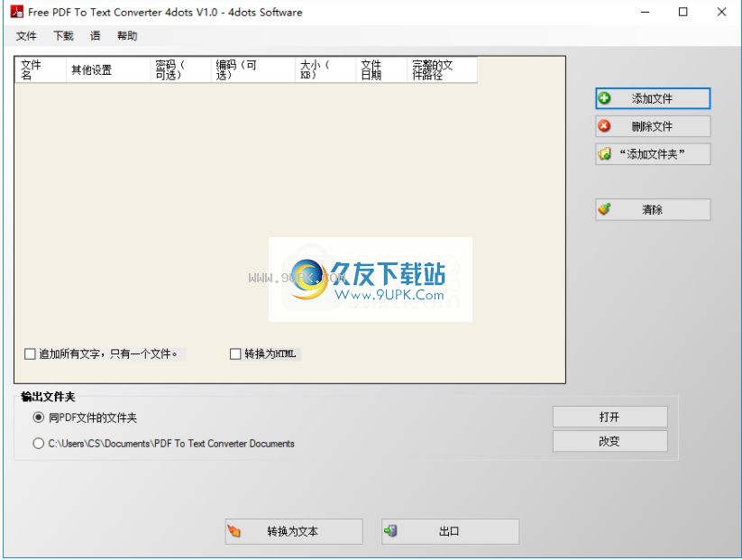The height and width of the screenshot is (560, 742).
Task: Click the 添加文件 button
Action: 653,98
